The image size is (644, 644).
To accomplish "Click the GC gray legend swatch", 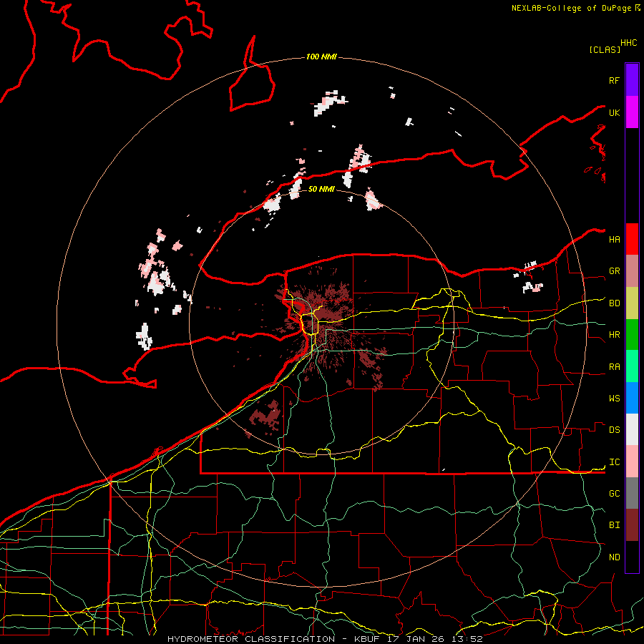I will pyautogui.click(x=632, y=493).
